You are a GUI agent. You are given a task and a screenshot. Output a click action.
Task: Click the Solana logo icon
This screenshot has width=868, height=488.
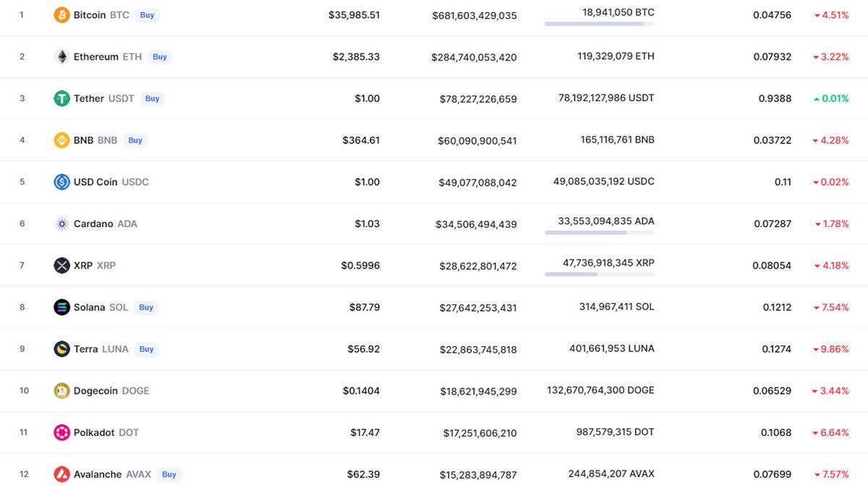click(x=61, y=307)
